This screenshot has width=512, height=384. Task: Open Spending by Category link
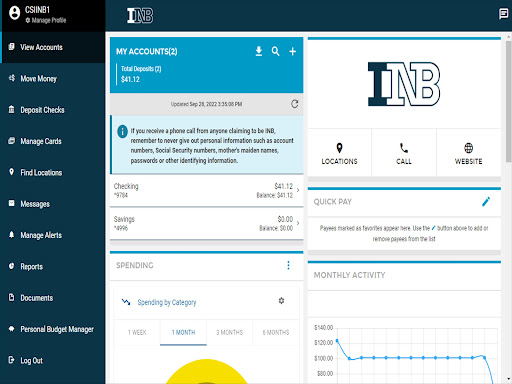click(x=167, y=302)
